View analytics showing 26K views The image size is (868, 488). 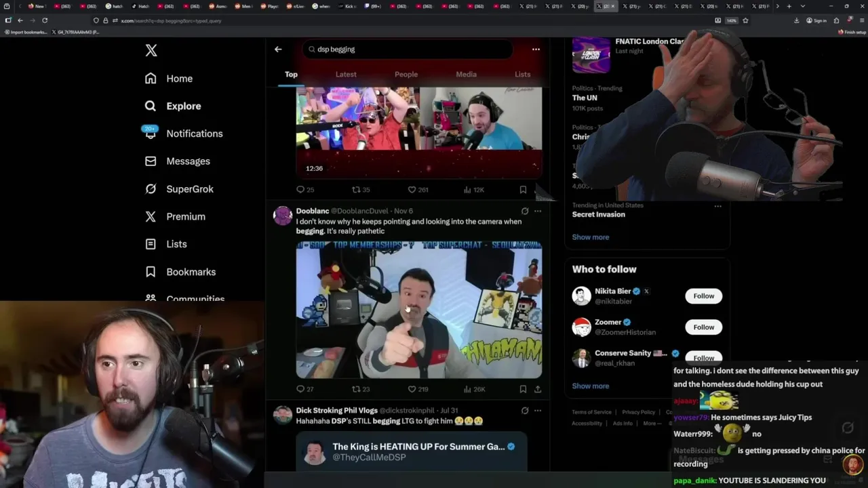473,389
